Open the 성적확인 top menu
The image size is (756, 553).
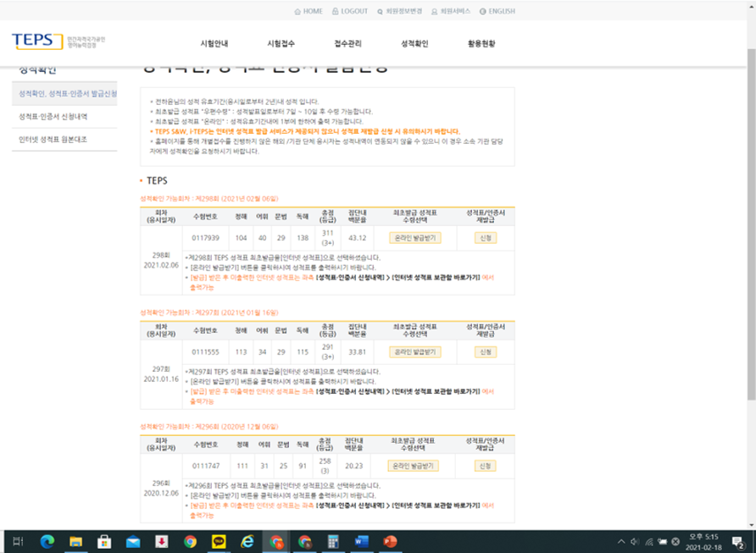point(413,43)
